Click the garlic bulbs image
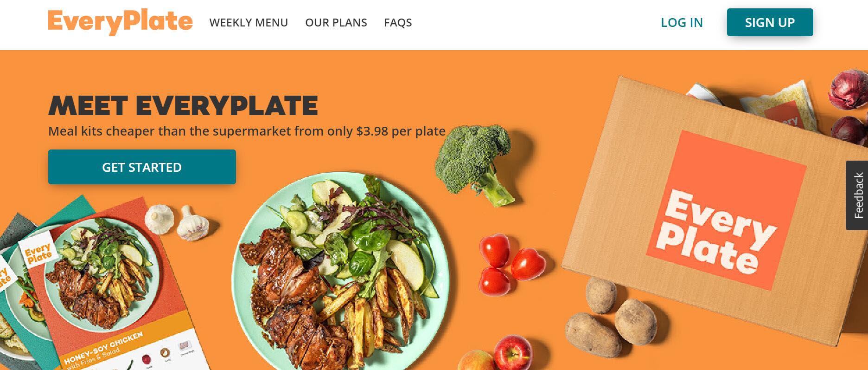 point(177,222)
